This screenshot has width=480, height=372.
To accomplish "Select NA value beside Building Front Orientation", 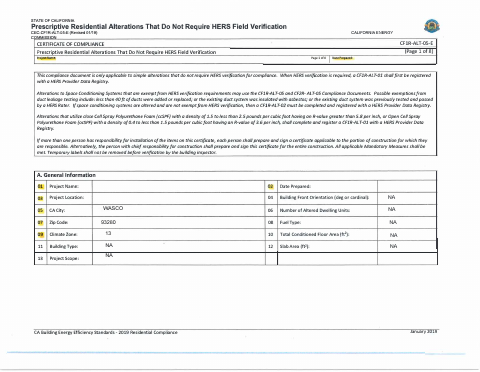I will point(391,197).
